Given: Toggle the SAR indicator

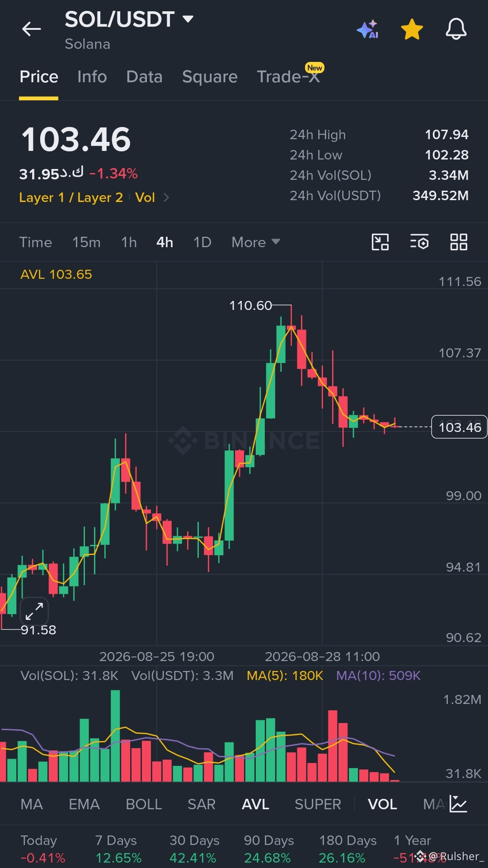Looking at the screenshot, I should point(202,804).
